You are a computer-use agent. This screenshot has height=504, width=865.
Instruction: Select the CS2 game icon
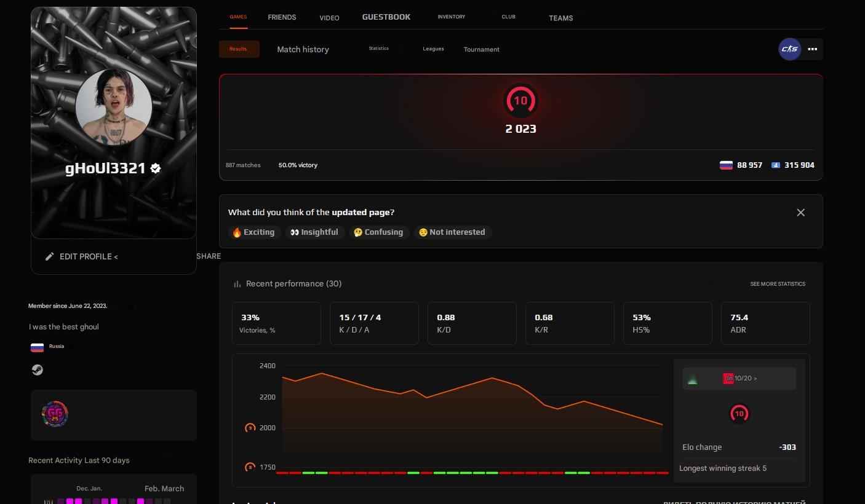[x=790, y=49]
